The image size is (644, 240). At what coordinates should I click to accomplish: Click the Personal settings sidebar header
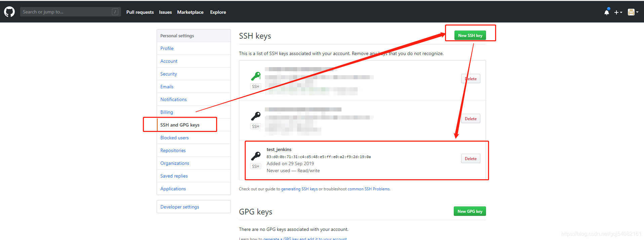coord(194,36)
